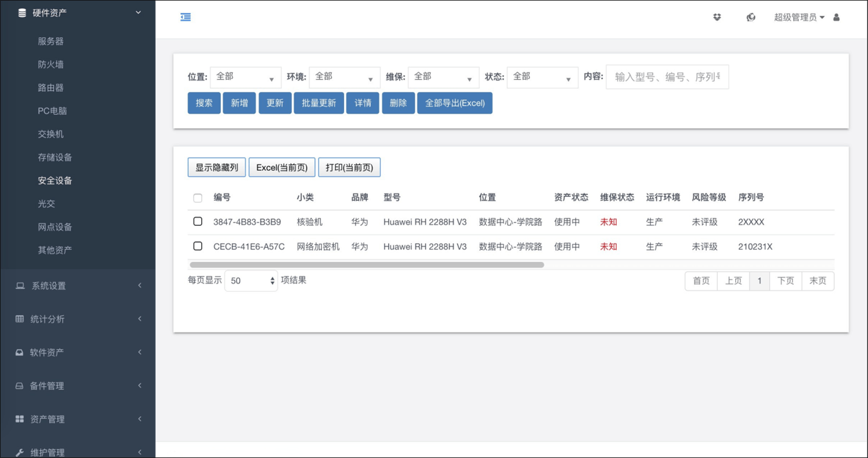
Task: Open the 位置 filter dropdown
Action: (x=245, y=77)
